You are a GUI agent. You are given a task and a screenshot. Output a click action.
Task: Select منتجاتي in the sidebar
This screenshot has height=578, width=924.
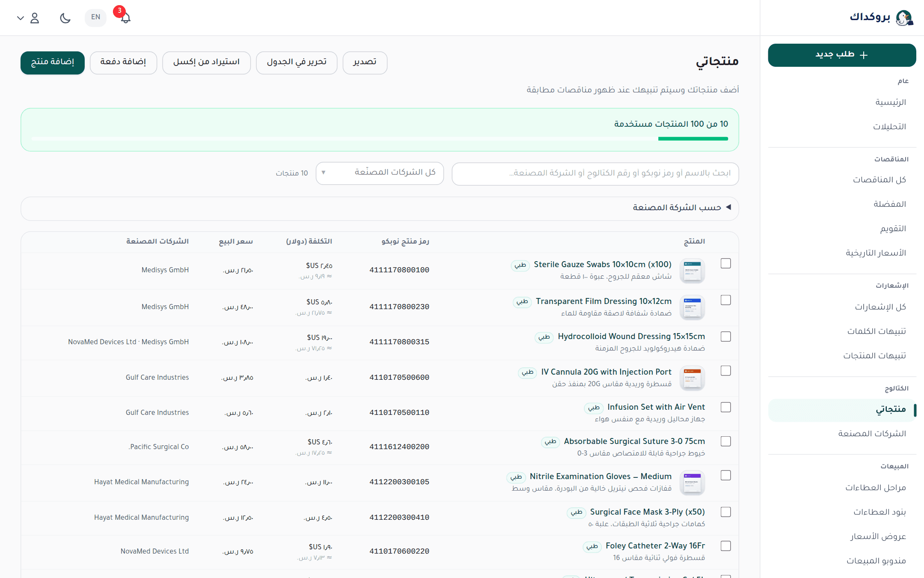pos(841,411)
